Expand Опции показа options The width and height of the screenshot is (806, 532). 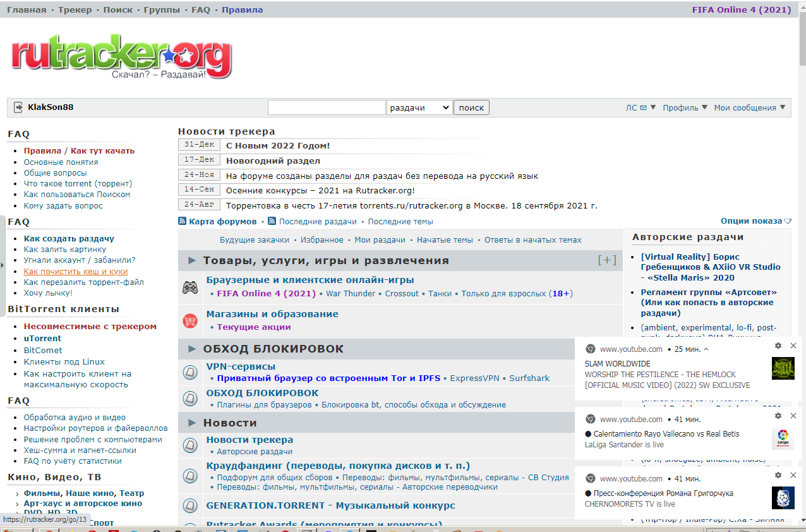tap(756, 221)
